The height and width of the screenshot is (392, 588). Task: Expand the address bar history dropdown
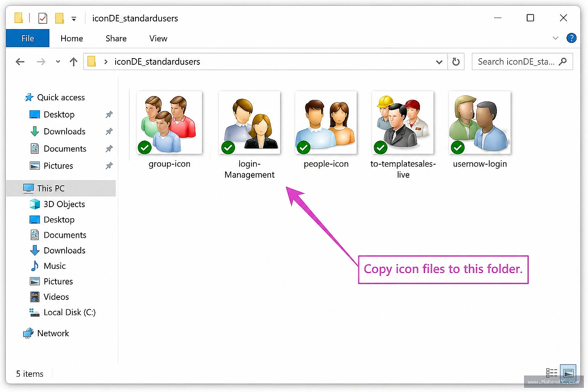click(x=439, y=62)
